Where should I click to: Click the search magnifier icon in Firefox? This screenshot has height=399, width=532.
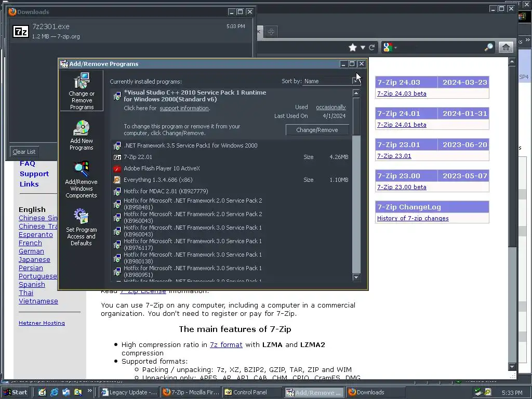488,47
